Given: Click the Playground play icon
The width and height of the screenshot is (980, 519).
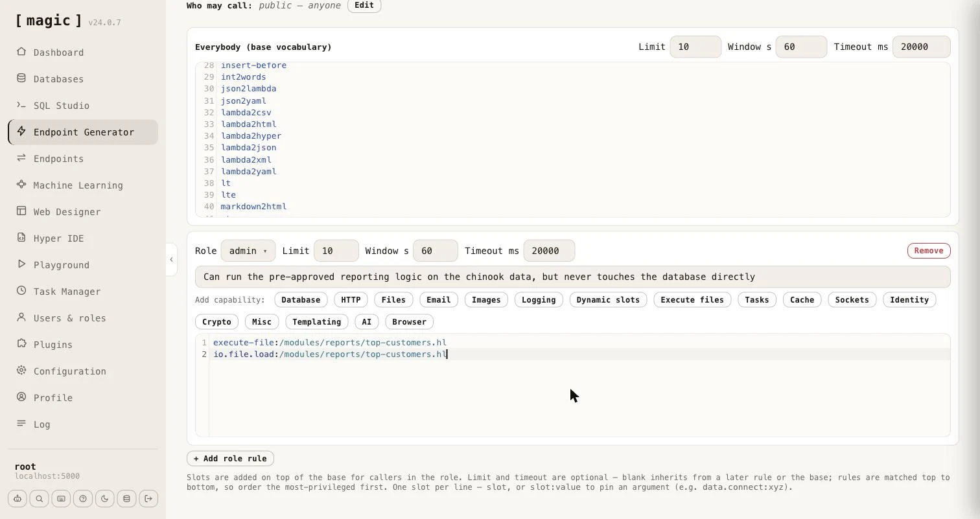Looking at the screenshot, I should pos(21,264).
